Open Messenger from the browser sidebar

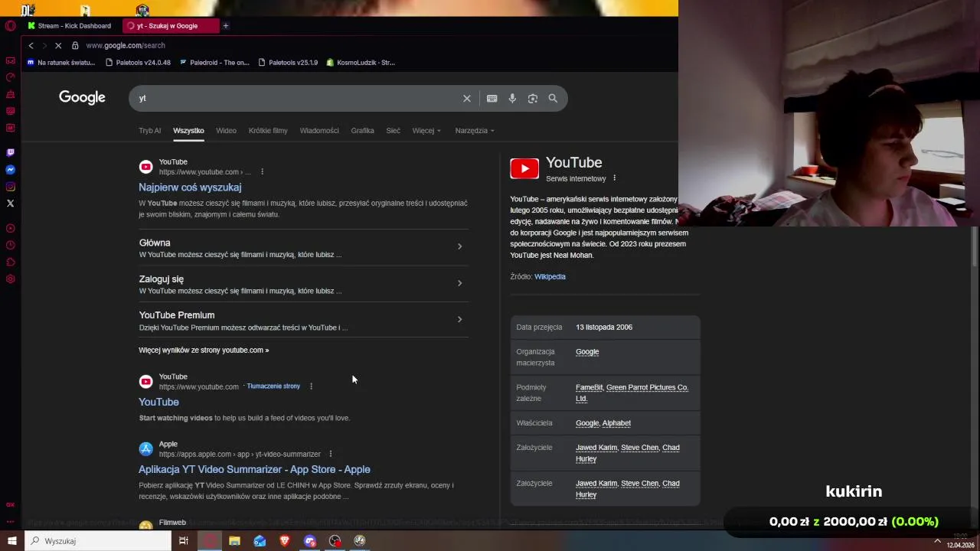point(10,170)
